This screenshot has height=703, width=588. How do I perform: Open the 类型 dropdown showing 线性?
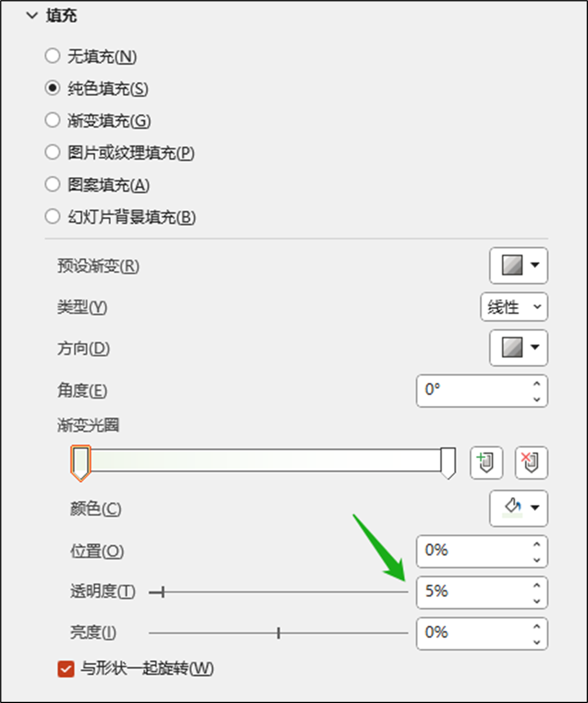tap(513, 306)
